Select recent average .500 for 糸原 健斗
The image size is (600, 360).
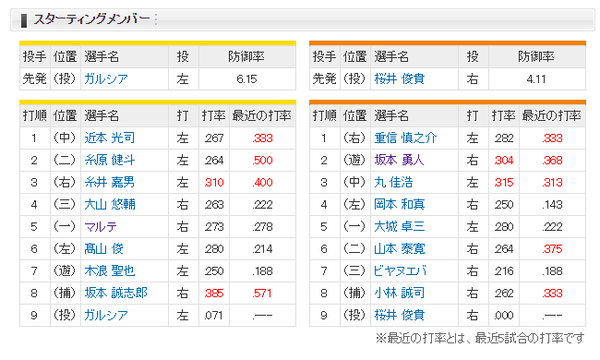click(x=262, y=160)
